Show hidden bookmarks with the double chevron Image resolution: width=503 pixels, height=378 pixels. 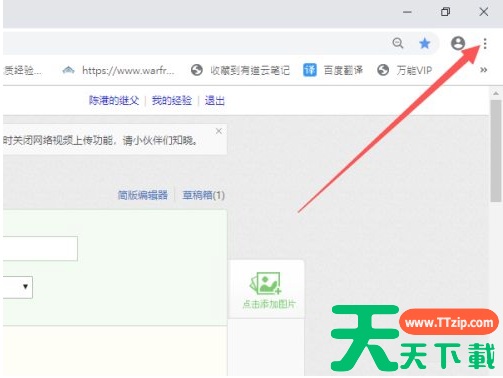(x=484, y=70)
